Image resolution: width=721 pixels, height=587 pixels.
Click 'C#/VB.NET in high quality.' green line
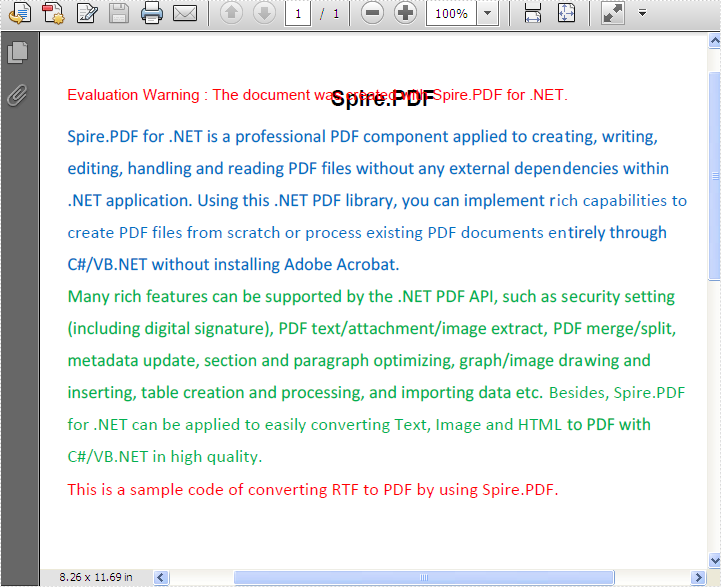(x=165, y=457)
